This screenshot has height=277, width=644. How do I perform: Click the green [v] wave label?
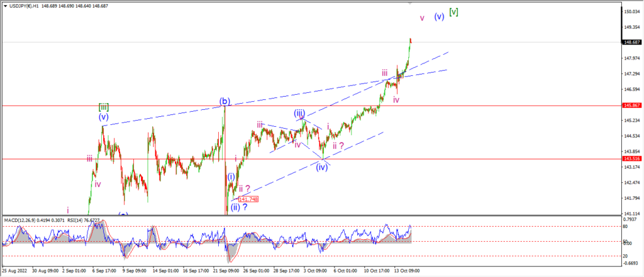[x=453, y=13]
